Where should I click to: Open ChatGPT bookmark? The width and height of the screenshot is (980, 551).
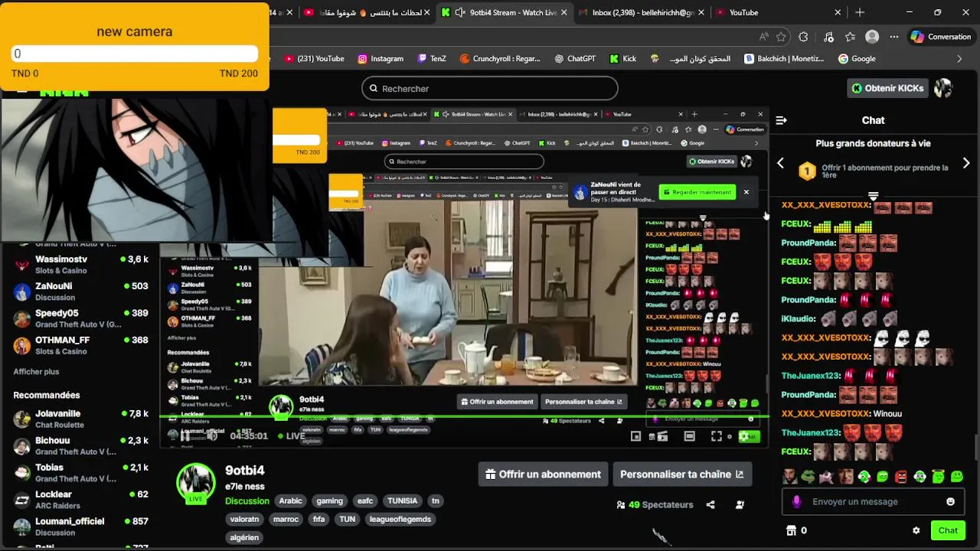[573, 59]
